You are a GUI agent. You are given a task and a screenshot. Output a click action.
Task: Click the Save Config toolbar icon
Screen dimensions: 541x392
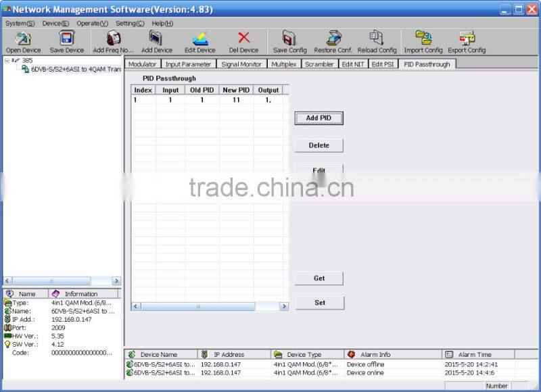pyautogui.click(x=289, y=39)
